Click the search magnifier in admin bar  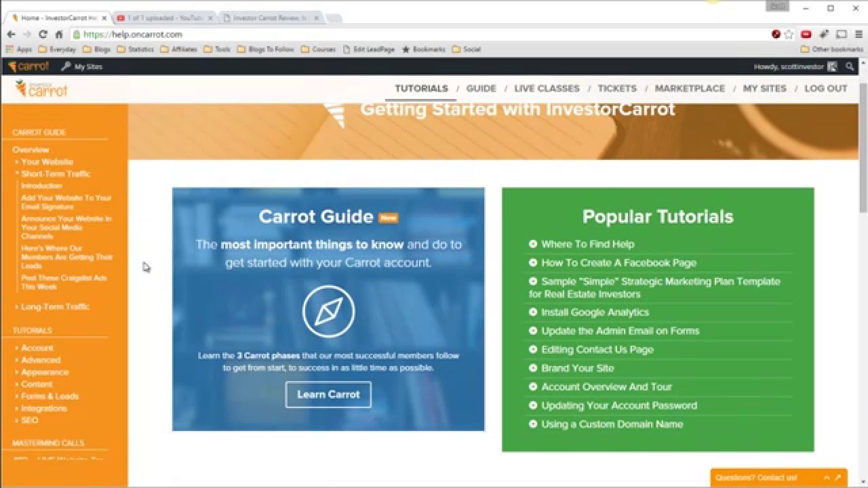pos(850,66)
